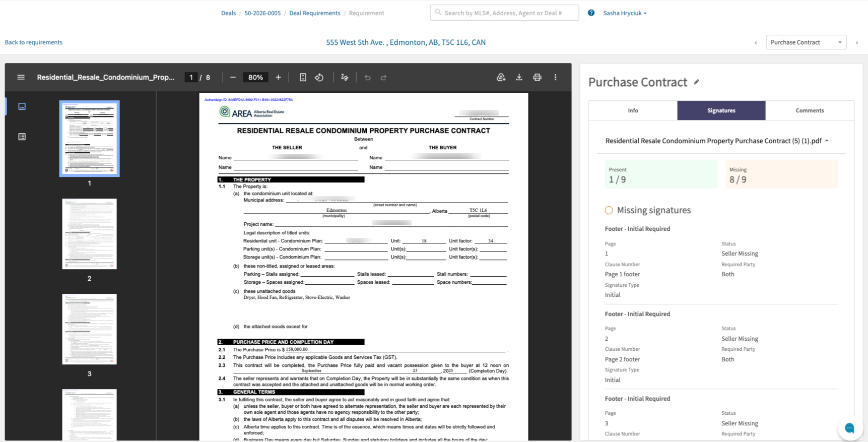Open the Purchase Contract dropdown

[x=806, y=42]
